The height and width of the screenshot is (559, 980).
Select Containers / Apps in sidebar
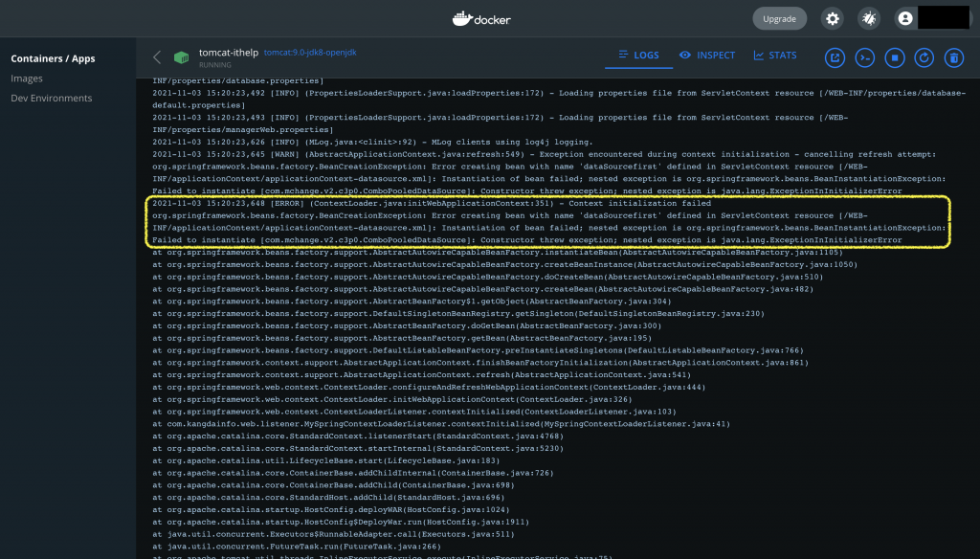(54, 58)
